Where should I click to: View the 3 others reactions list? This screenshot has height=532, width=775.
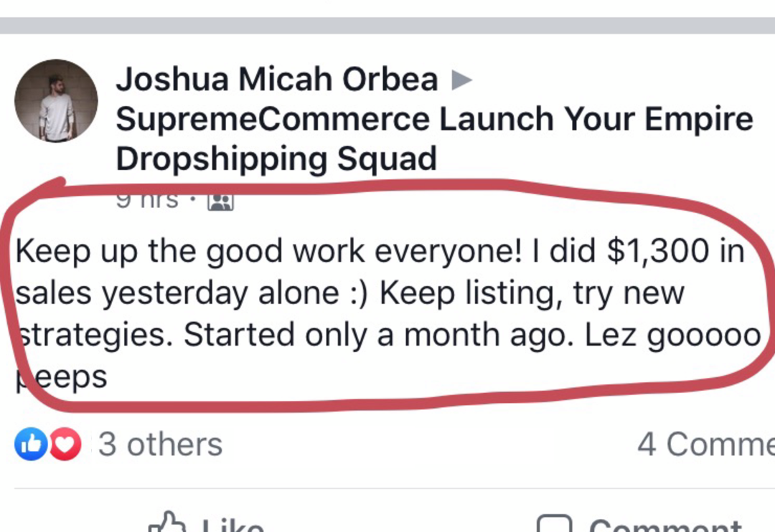click(160, 445)
